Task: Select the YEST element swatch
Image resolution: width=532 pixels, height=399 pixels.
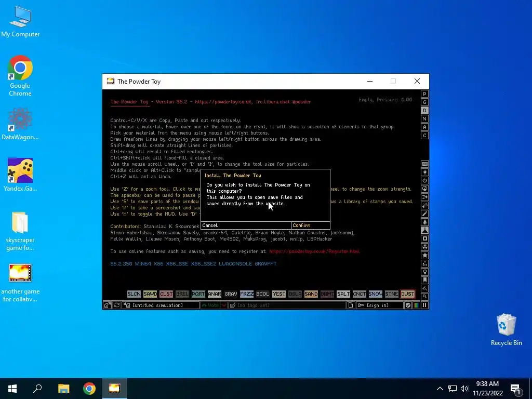Action: click(x=279, y=294)
